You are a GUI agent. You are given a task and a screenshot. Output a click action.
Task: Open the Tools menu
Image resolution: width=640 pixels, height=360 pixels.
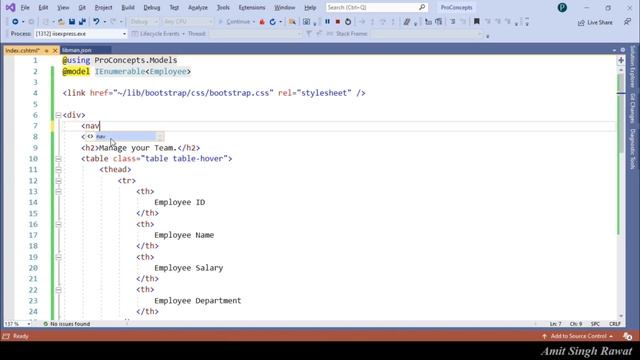[223, 7]
